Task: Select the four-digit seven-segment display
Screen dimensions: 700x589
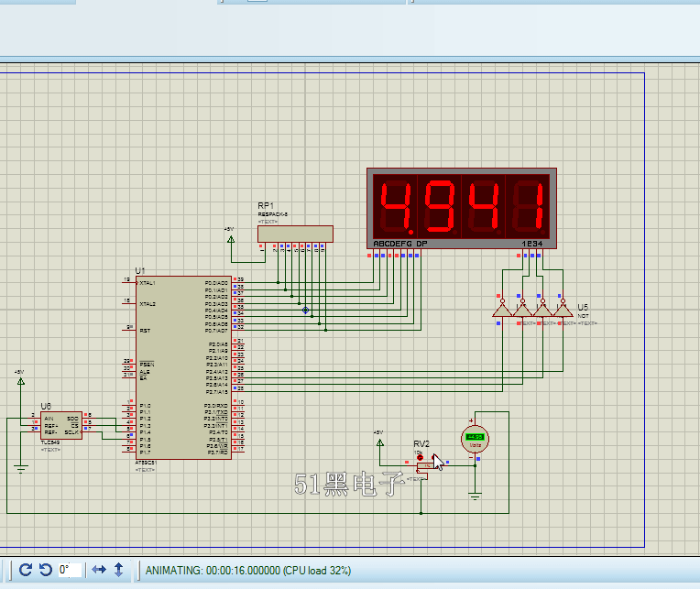Action: point(462,208)
